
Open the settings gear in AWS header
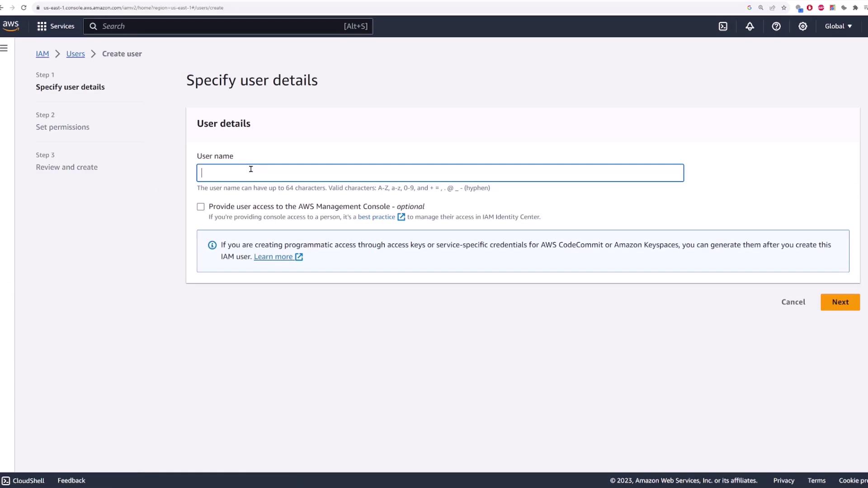click(802, 26)
